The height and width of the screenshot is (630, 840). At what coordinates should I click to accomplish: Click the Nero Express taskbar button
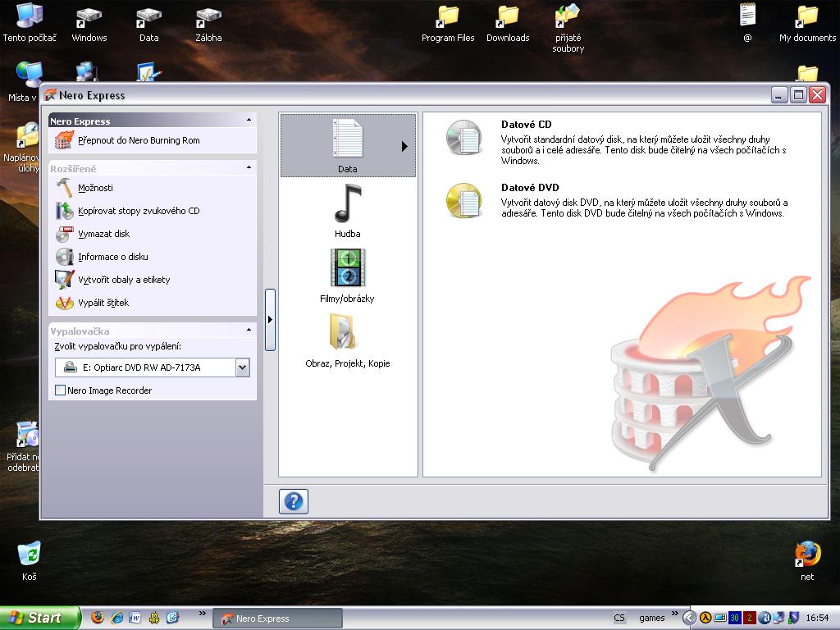[278, 619]
